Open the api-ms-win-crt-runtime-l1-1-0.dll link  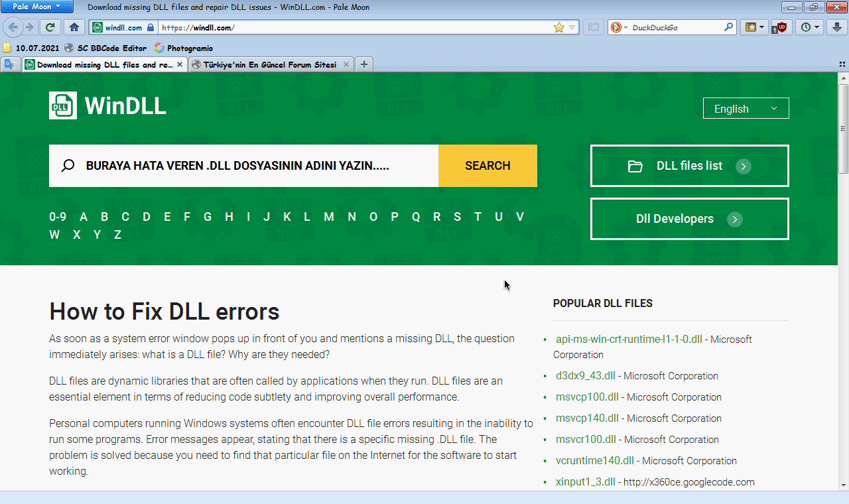(x=629, y=339)
